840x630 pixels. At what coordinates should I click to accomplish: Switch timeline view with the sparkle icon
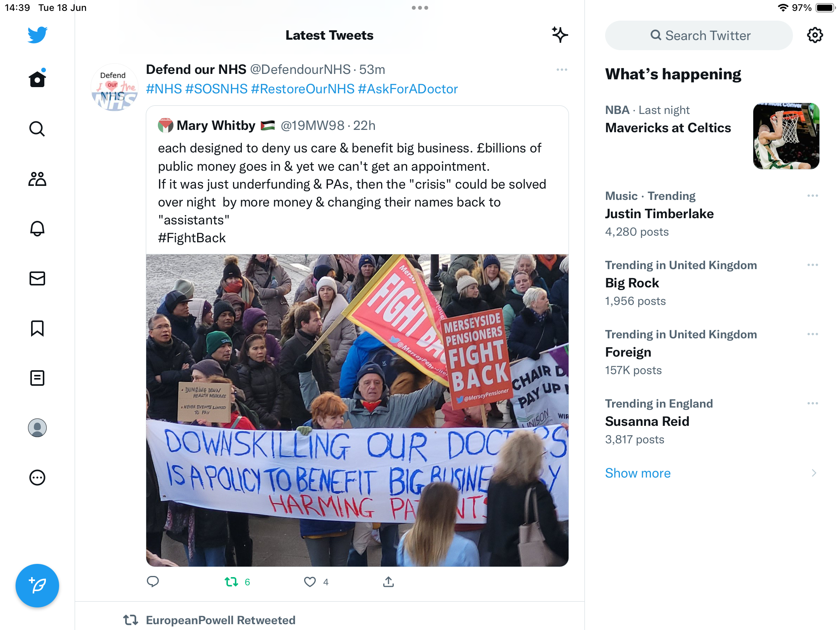[560, 35]
